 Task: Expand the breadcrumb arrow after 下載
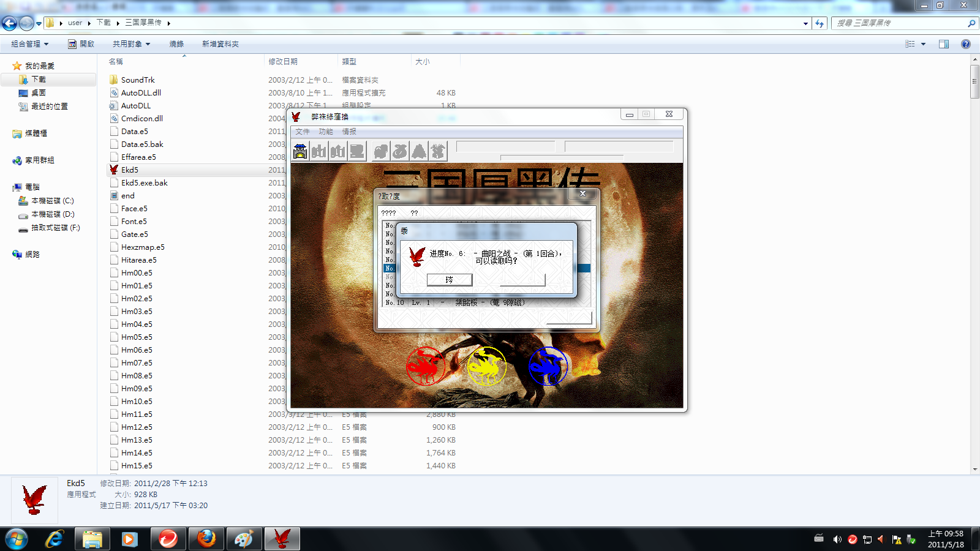click(x=118, y=23)
